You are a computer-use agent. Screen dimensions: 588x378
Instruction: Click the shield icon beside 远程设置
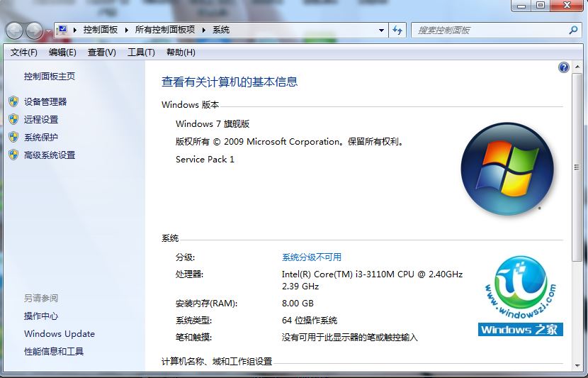pyautogui.click(x=13, y=119)
